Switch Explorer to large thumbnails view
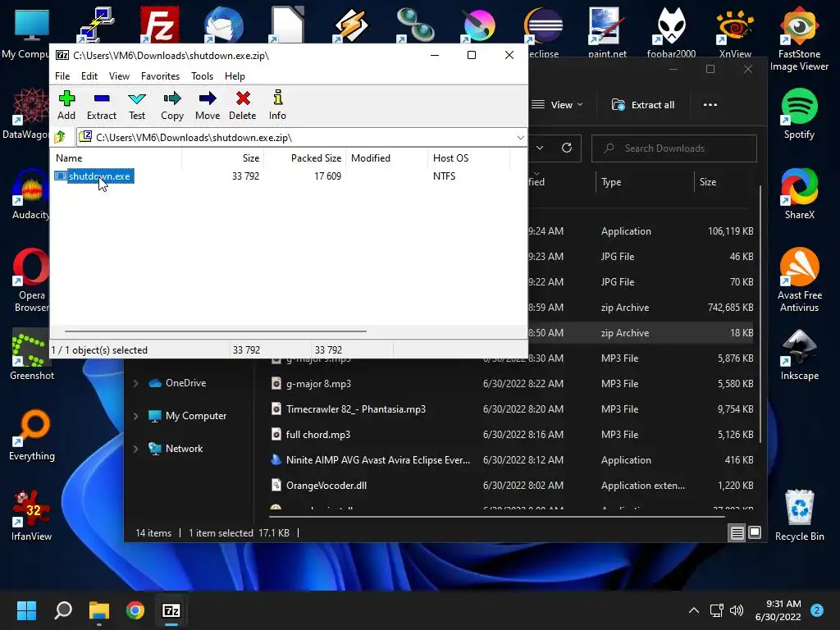This screenshot has height=630, width=840. tap(755, 532)
